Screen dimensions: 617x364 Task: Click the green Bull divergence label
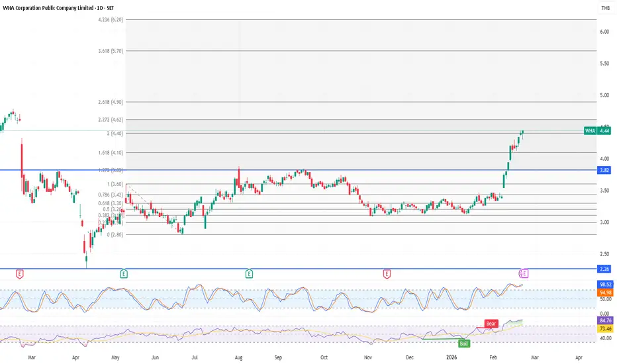464,343
